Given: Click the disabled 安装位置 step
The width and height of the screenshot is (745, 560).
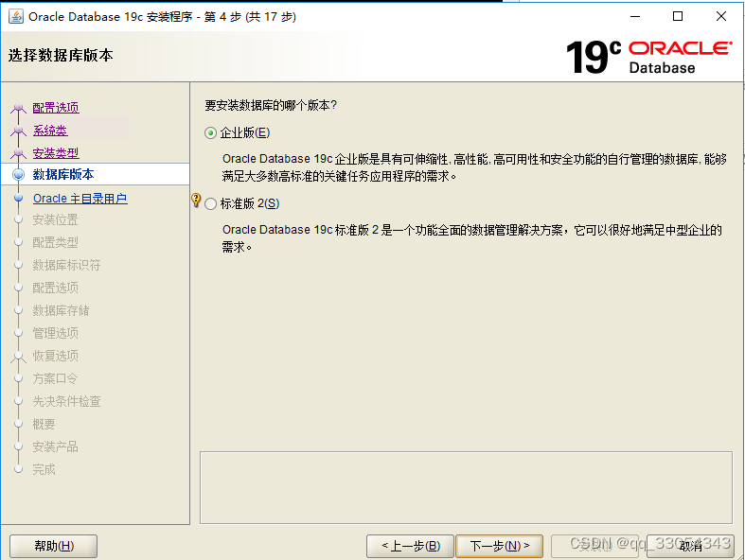Looking at the screenshot, I should [x=55, y=219].
